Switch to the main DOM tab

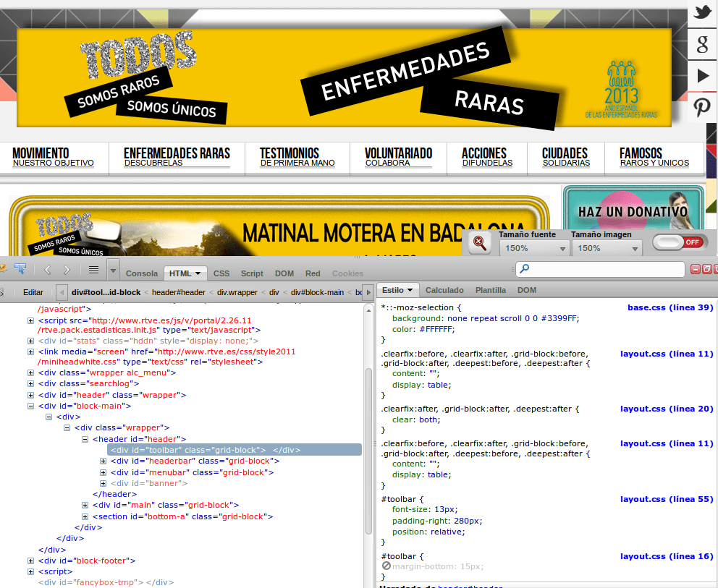[x=284, y=273]
